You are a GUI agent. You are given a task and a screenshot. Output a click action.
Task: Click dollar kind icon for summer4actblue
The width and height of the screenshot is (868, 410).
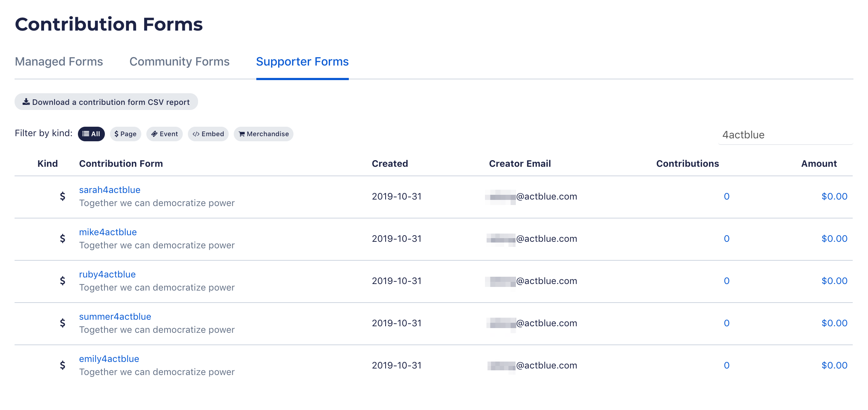(x=63, y=323)
